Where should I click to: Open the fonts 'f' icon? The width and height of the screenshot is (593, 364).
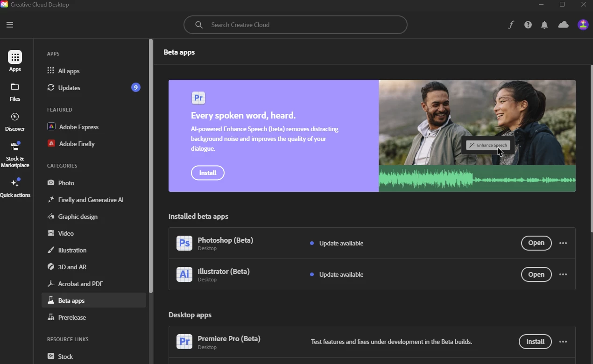[511, 25]
